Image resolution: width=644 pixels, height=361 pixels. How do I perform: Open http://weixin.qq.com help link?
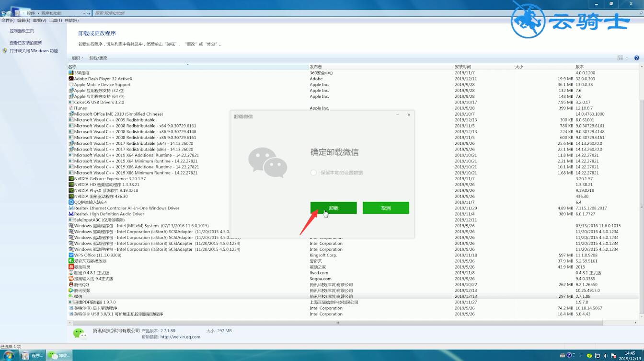pyautogui.click(x=180, y=337)
